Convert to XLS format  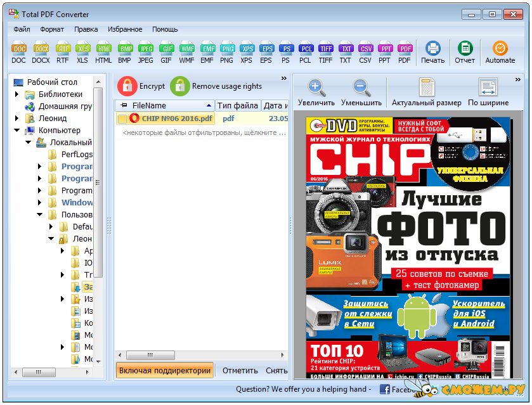tap(82, 53)
